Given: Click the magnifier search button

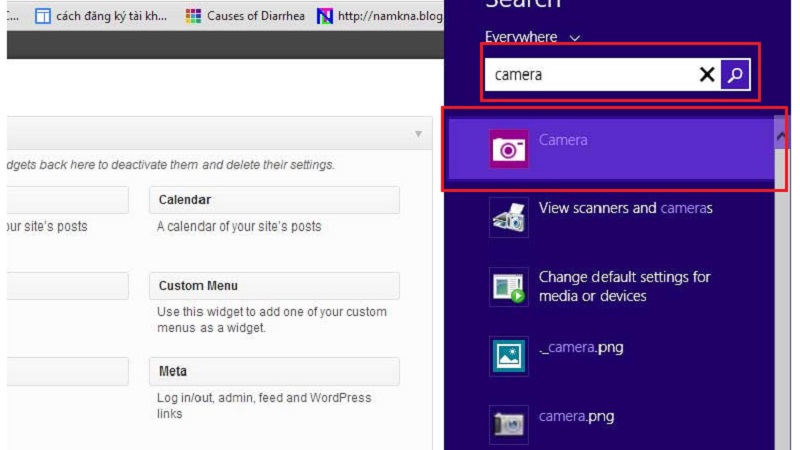Looking at the screenshot, I should (x=735, y=74).
